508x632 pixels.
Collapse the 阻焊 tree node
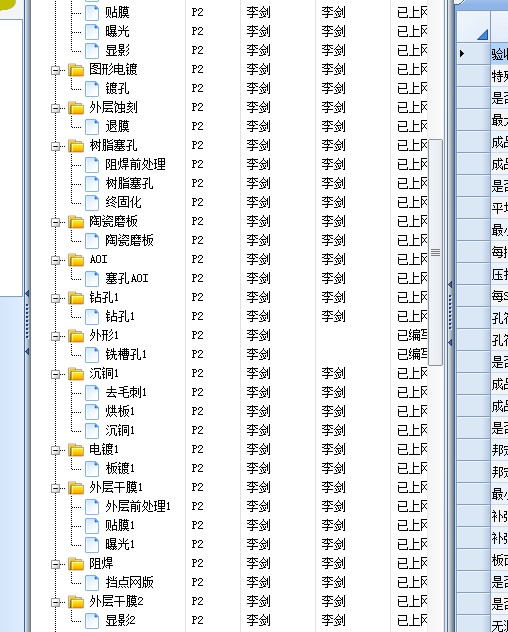[55, 564]
